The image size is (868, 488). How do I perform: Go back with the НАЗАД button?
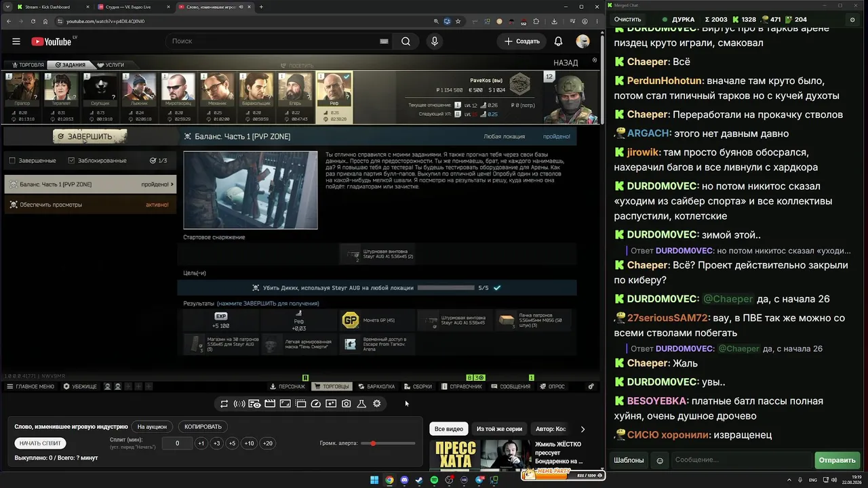click(566, 63)
